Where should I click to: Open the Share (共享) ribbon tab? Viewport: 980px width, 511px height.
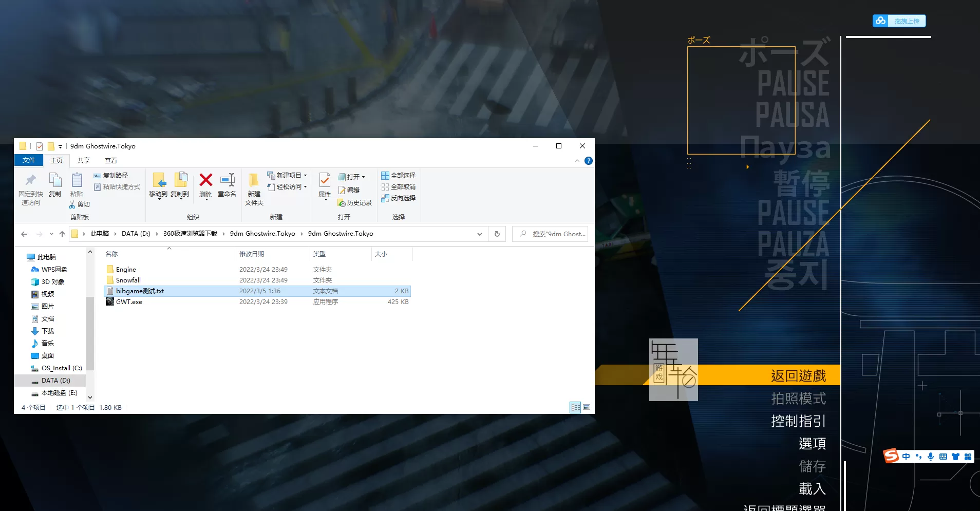pyautogui.click(x=83, y=161)
